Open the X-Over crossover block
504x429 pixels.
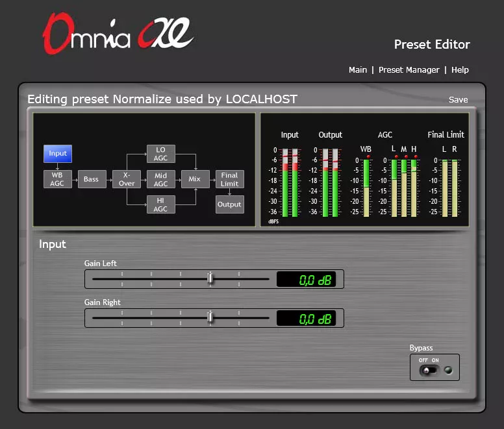127,179
